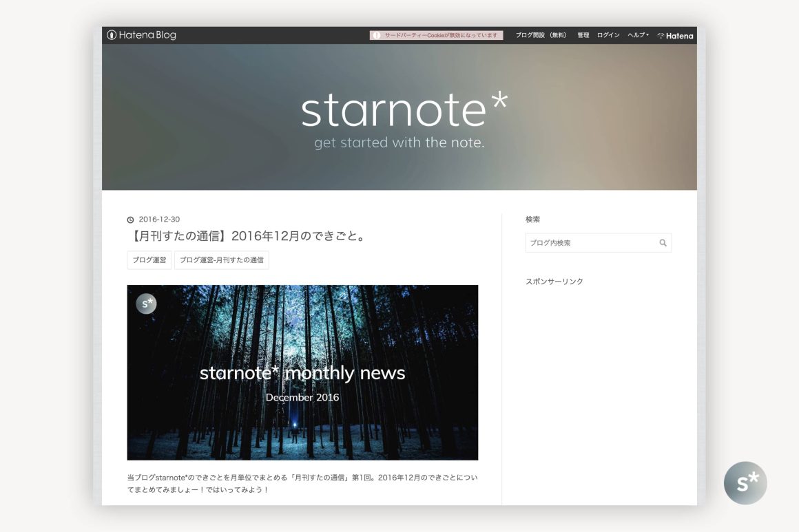Click the search magnifier icon
Screen dimensions: 799x532
(x=663, y=243)
